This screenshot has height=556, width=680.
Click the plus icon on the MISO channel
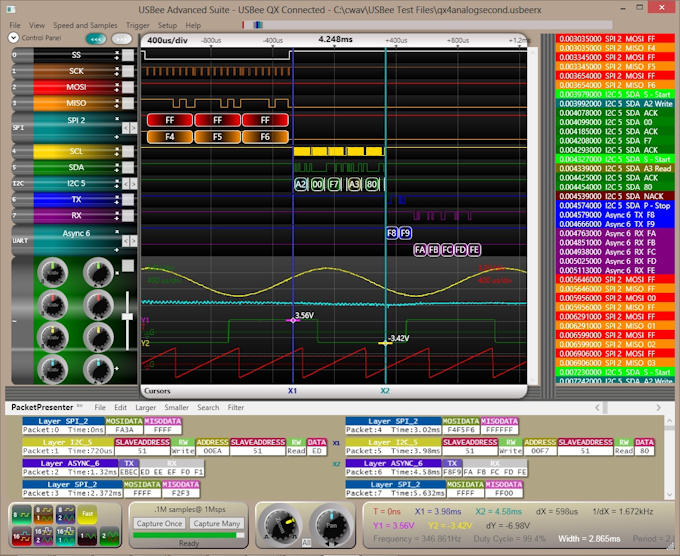click(x=116, y=106)
